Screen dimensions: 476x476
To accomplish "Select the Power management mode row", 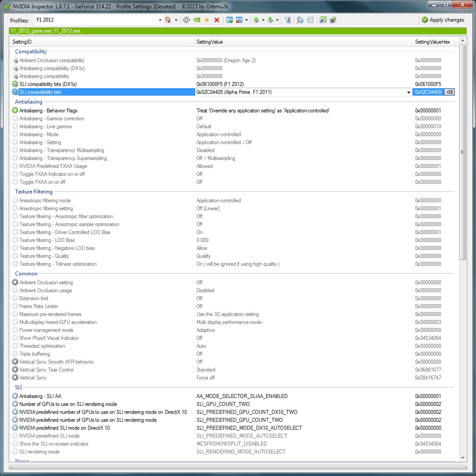I will (x=233, y=330).
